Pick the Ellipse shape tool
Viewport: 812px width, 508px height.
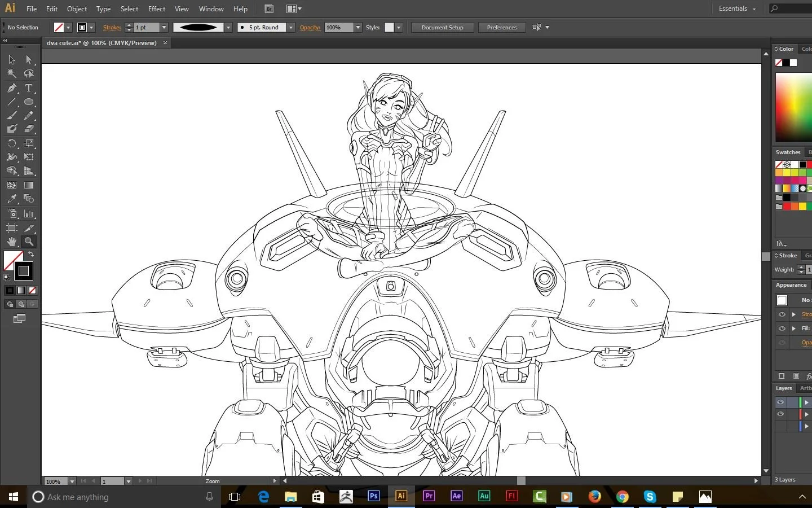pos(29,102)
